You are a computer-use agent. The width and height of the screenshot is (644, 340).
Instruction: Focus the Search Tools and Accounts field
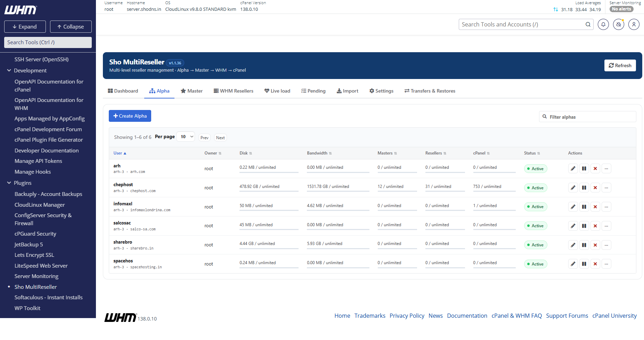[x=521, y=24]
